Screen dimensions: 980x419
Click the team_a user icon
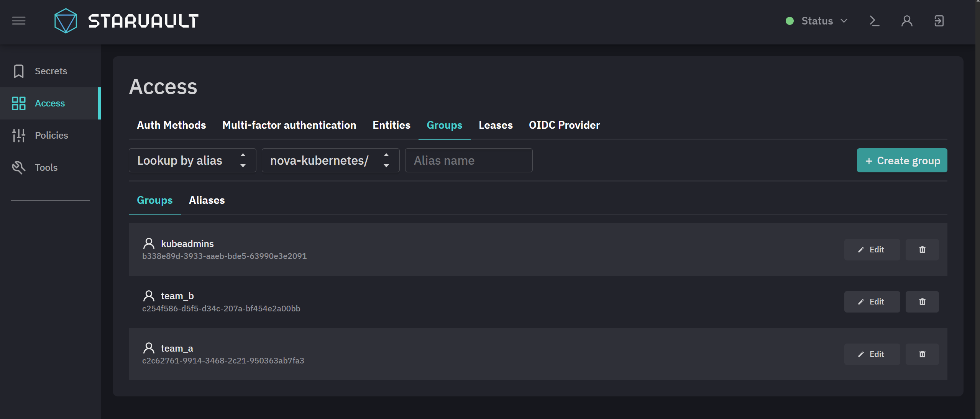[x=149, y=348]
